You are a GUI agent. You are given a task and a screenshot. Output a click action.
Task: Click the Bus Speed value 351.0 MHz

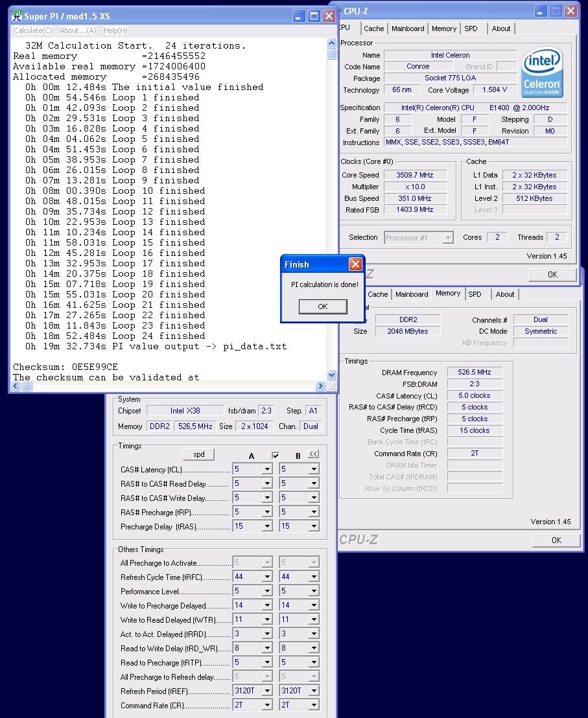[x=415, y=198]
